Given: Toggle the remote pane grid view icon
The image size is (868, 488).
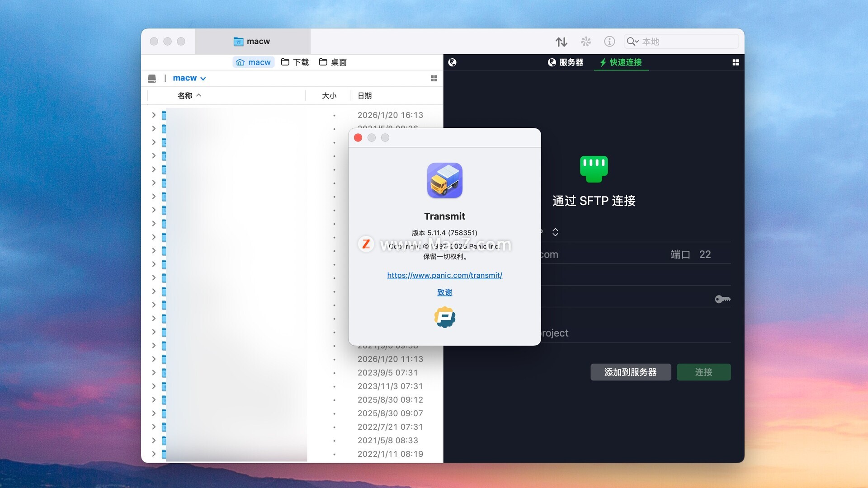Looking at the screenshot, I should point(736,62).
